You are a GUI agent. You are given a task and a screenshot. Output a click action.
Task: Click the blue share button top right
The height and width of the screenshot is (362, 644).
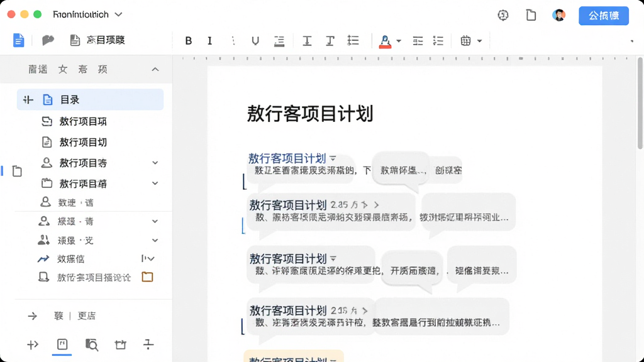pyautogui.click(x=603, y=16)
